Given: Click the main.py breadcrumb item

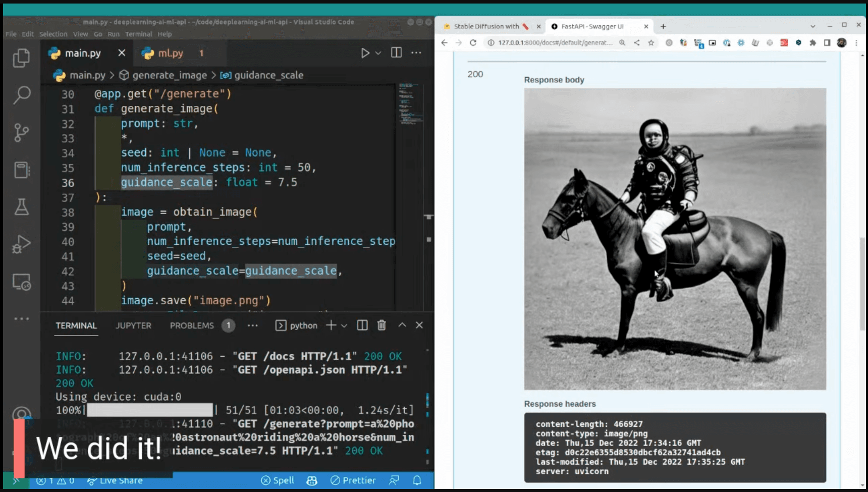Looking at the screenshot, I should pos(80,75).
